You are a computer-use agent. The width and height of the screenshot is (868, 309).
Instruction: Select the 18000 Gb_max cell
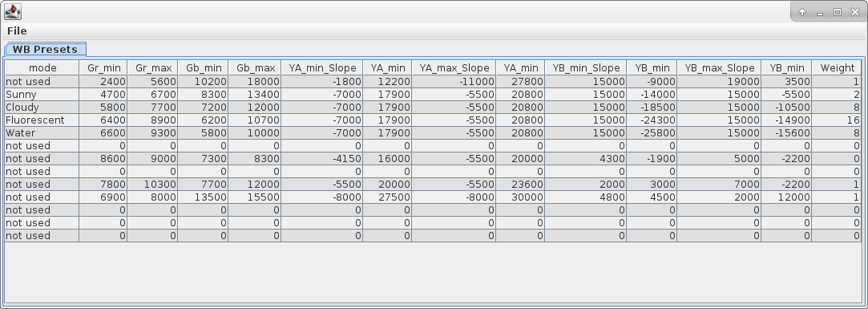tap(255, 82)
